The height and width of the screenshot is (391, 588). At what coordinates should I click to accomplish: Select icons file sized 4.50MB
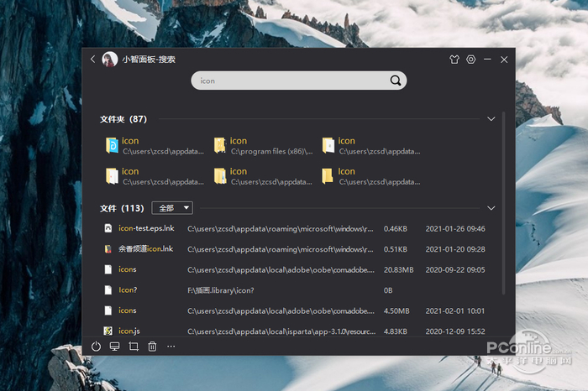294,310
